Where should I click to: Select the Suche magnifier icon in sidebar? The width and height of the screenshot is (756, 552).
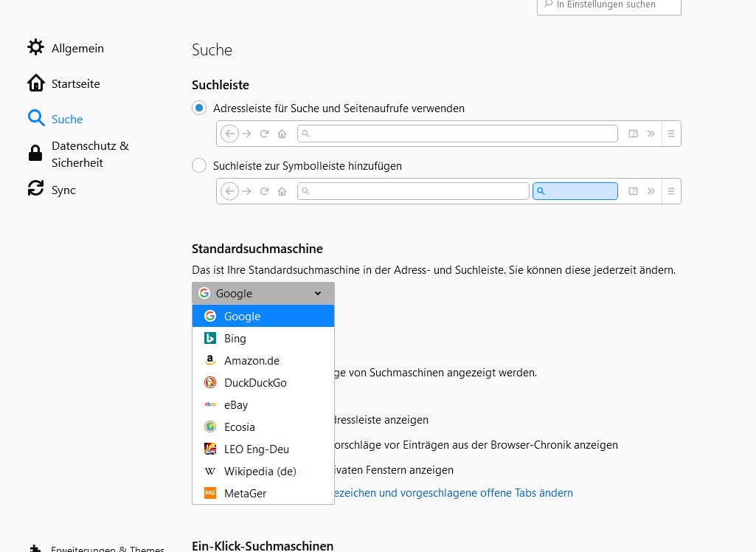point(35,118)
